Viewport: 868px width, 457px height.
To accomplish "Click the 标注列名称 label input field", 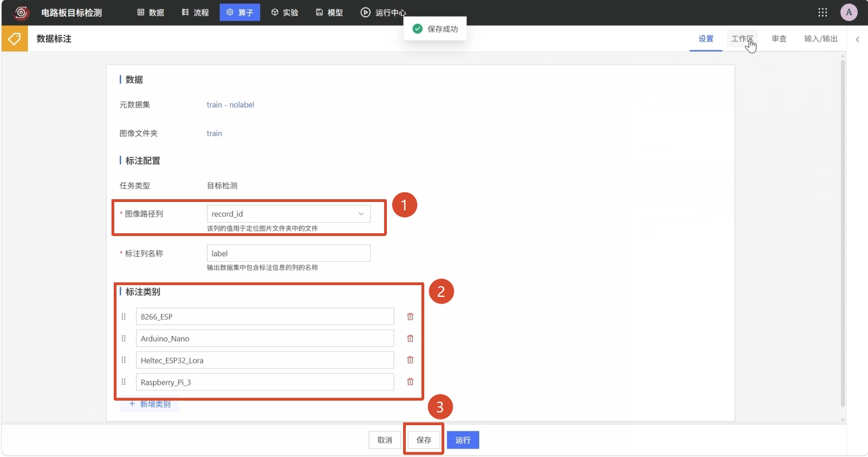I will (x=288, y=253).
